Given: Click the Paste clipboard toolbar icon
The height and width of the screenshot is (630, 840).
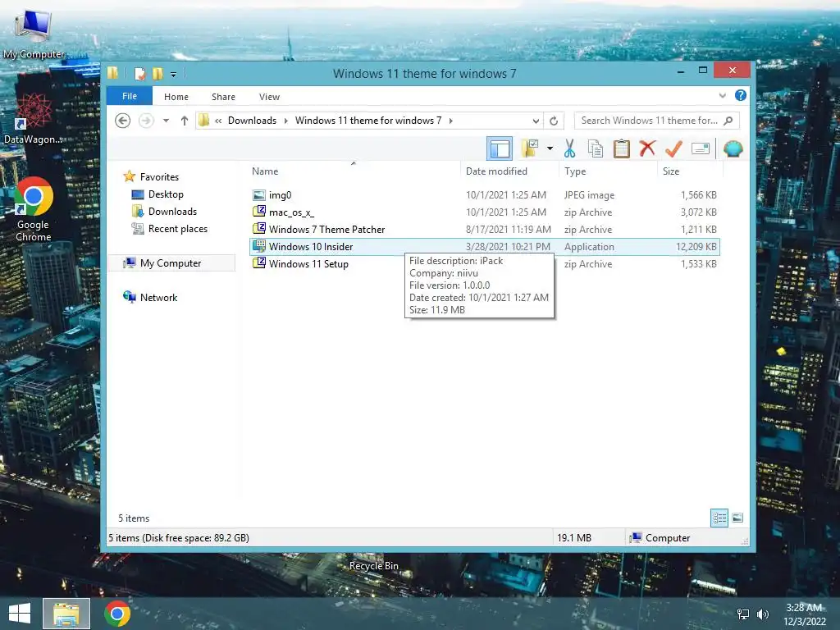Looking at the screenshot, I should [x=622, y=148].
